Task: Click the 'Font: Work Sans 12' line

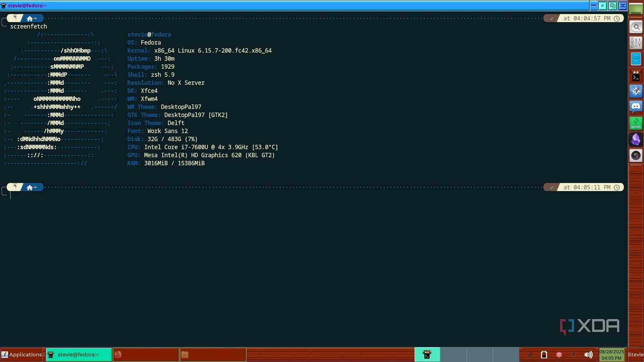Action: pos(158,131)
